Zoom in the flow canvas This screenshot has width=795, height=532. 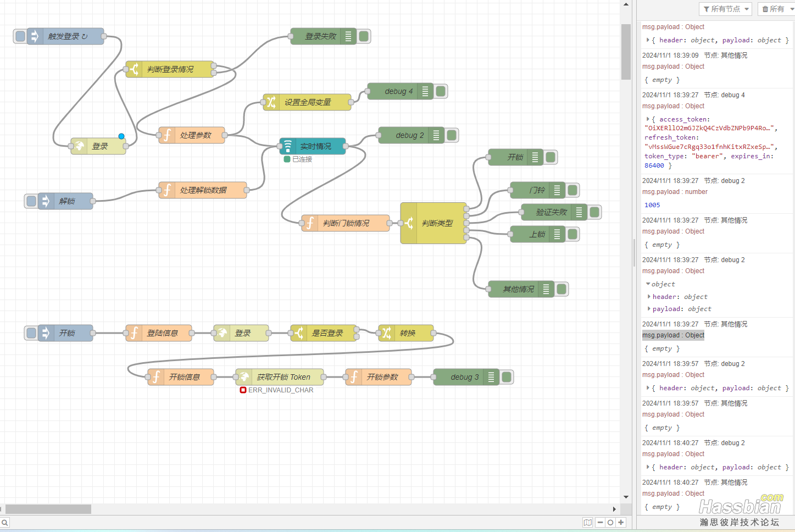coord(621,523)
